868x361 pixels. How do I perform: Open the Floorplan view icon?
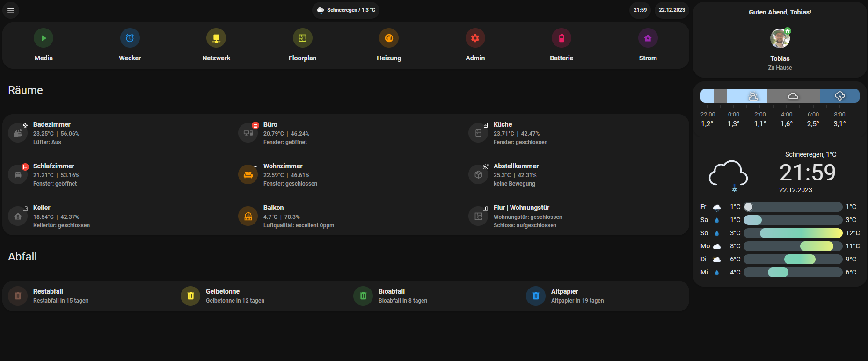click(x=302, y=38)
